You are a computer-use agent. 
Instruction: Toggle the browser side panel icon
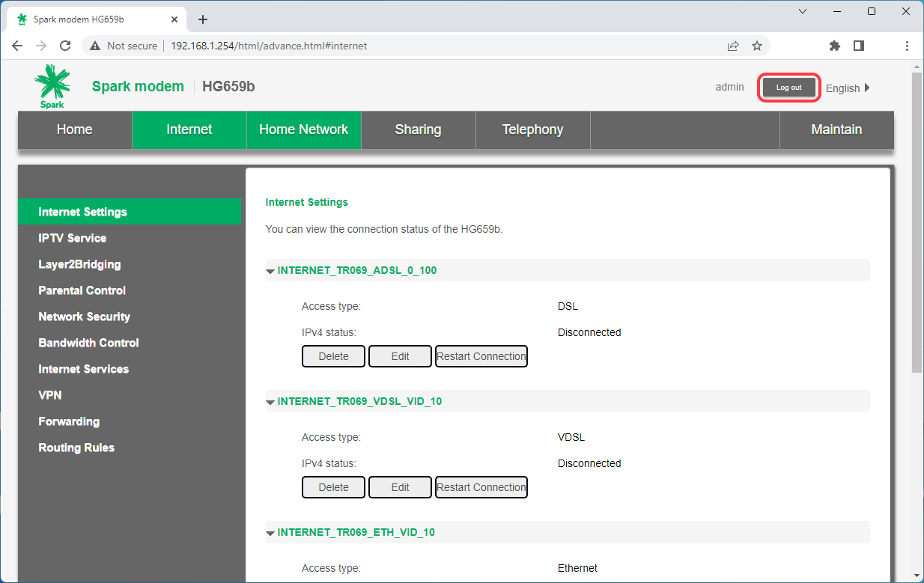pyautogui.click(x=859, y=46)
